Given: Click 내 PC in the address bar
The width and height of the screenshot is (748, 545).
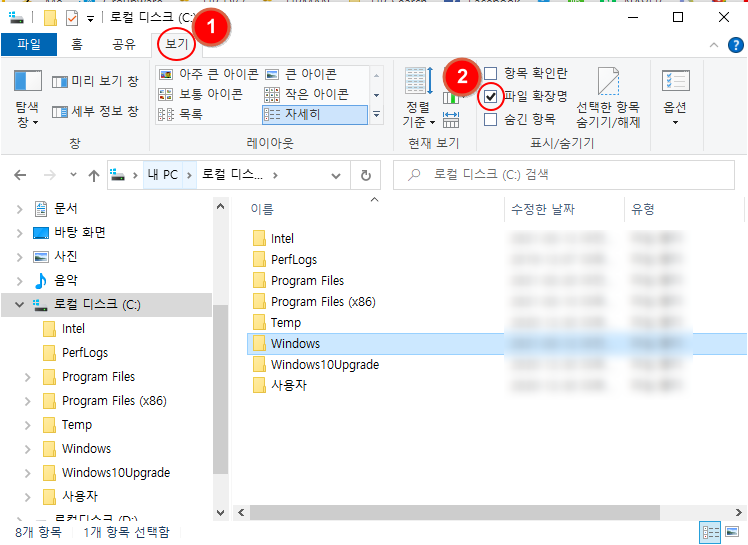Looking at the screenshot, I should pyautogui.click(x=163, y=175).
